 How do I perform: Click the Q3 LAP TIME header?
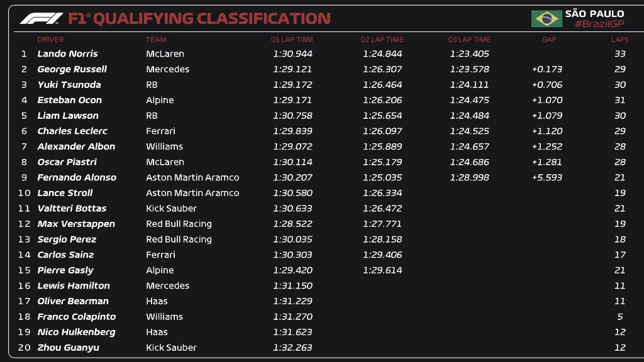pyautogui.click(x=469, y=40)
